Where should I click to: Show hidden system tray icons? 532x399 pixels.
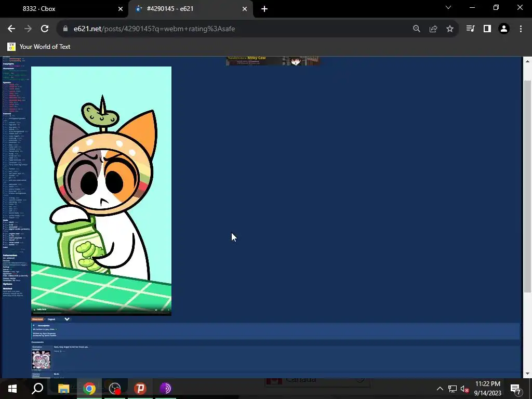pos(440,389)
